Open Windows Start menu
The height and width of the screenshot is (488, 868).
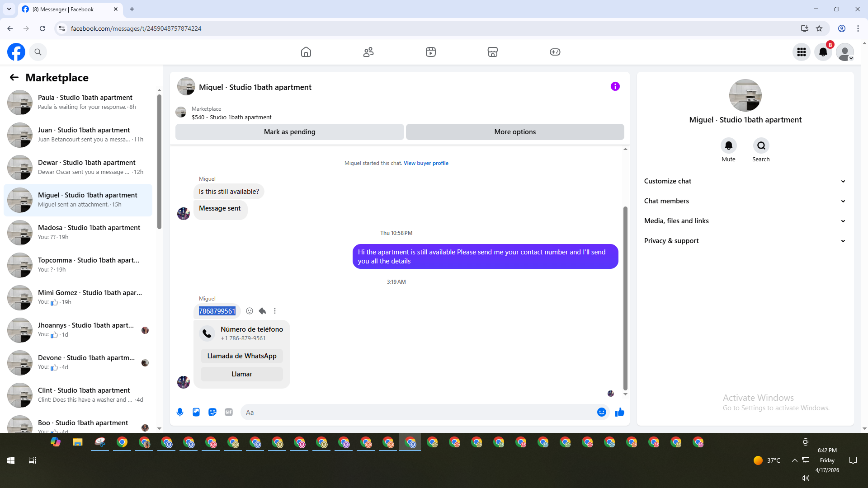coord(11,460)
